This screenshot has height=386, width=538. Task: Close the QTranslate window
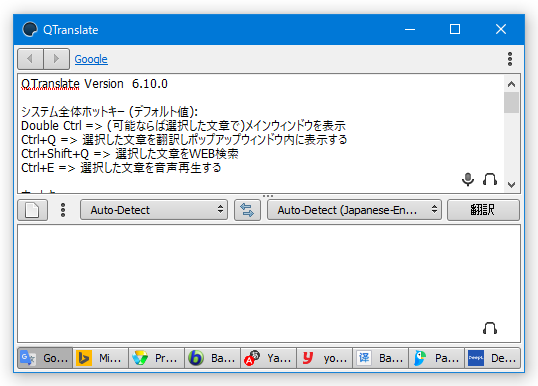coord(501,29)
